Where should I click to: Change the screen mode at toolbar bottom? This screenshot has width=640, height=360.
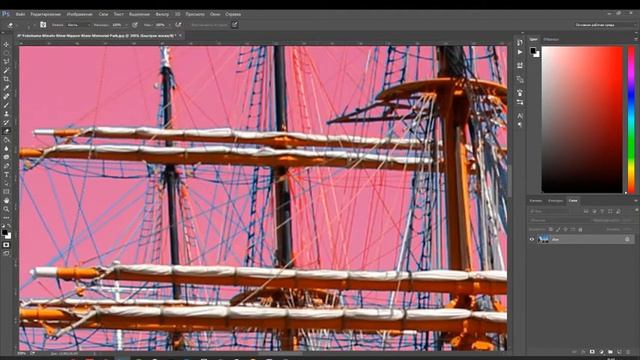click(6, 253)
